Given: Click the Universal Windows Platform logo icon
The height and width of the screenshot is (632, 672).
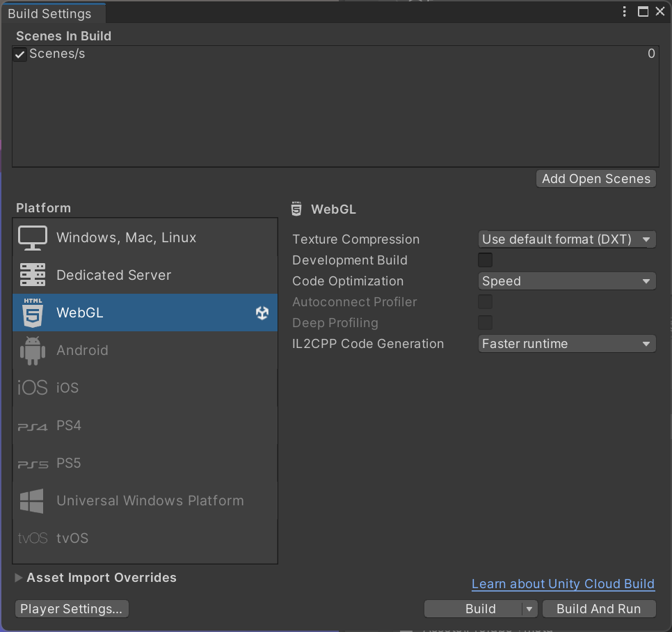Looking at the screenshot, I should tap(32, 501).
